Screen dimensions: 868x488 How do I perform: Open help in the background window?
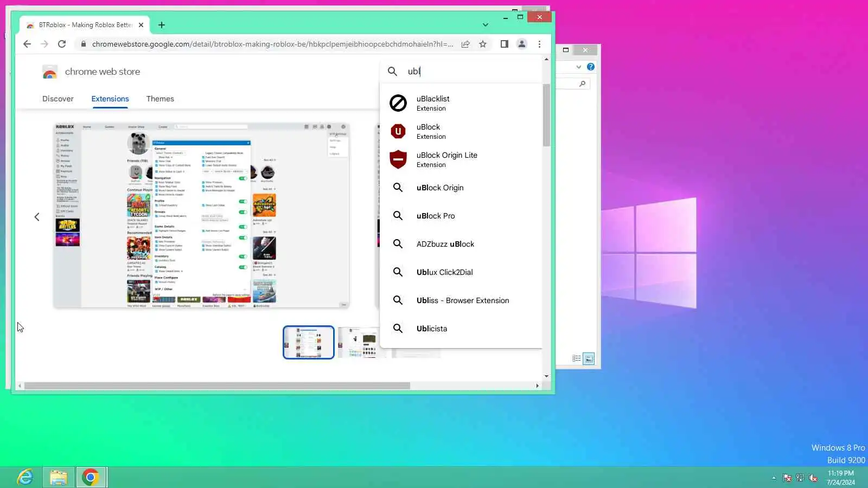coord(591,67)
